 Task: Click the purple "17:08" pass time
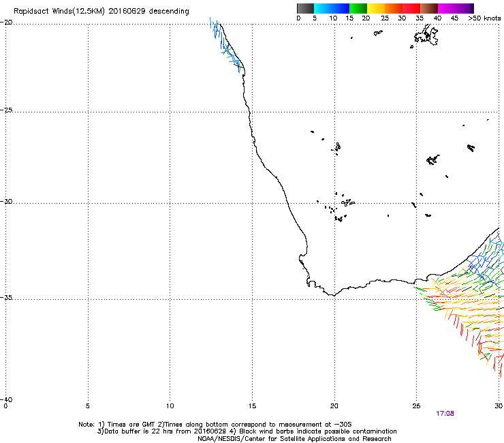click(445, 414)
